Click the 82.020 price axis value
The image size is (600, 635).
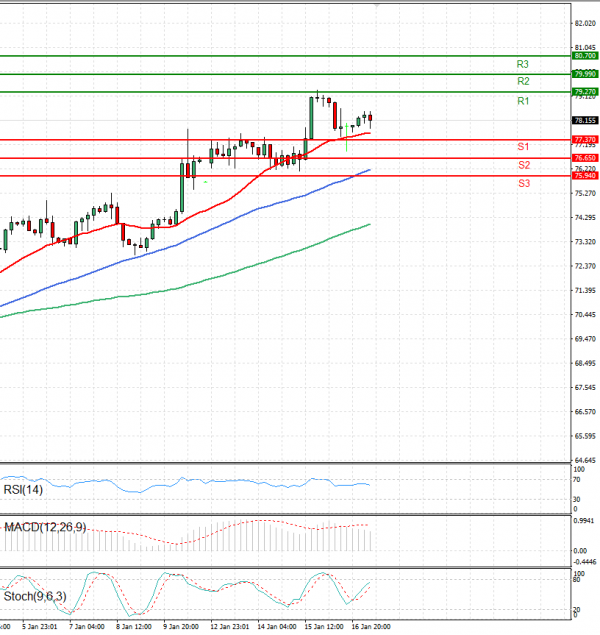[585, 23]
